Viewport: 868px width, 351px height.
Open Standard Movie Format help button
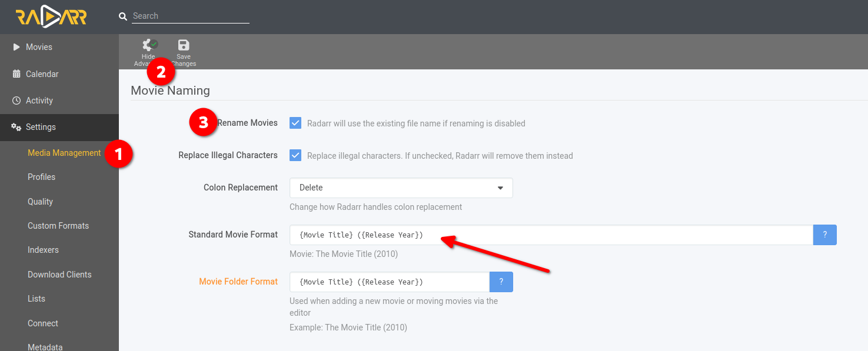[824, 235]
